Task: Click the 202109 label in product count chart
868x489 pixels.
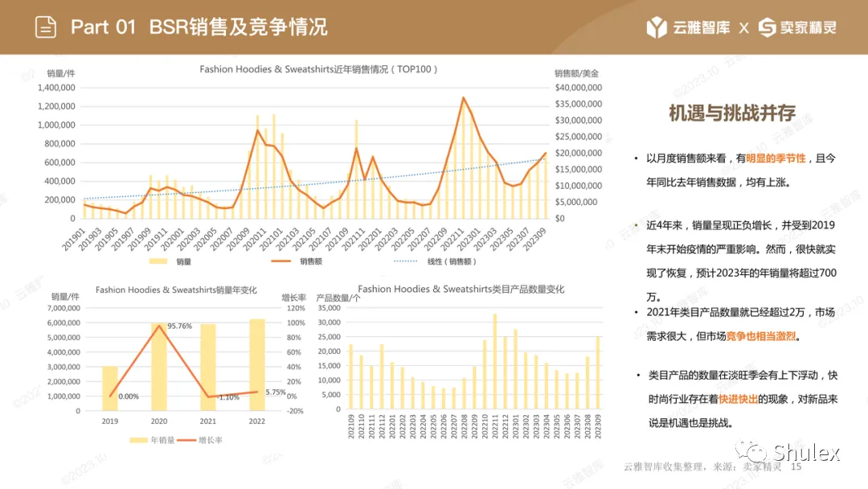Action: (351, 426)
